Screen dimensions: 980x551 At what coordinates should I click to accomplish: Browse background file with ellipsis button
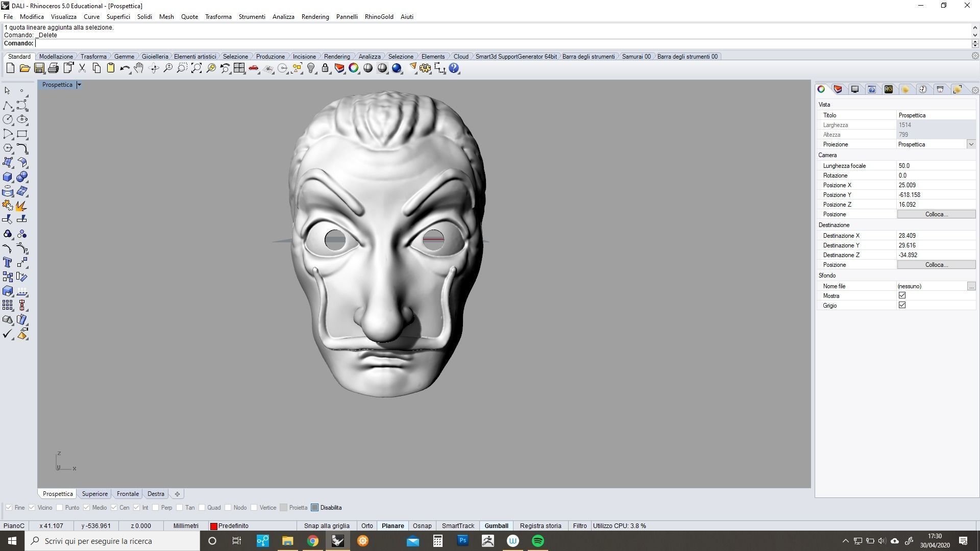click(x=971, y=286)
